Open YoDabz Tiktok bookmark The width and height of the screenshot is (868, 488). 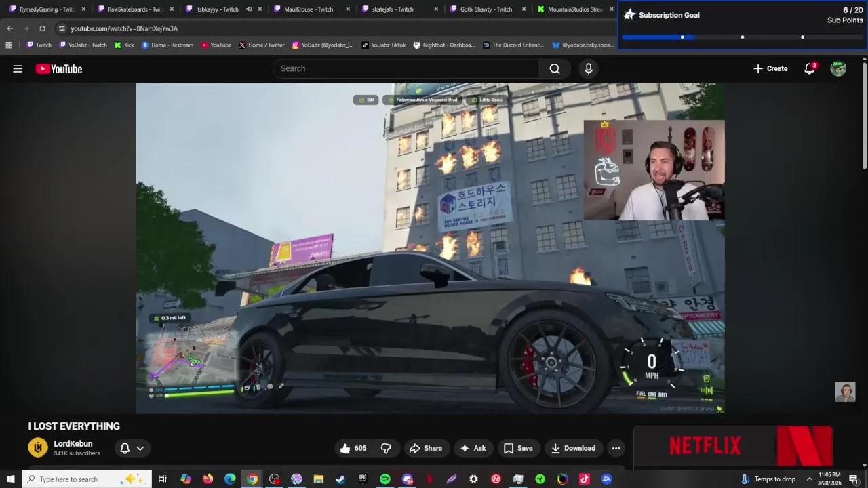click(x=384, y=45)
